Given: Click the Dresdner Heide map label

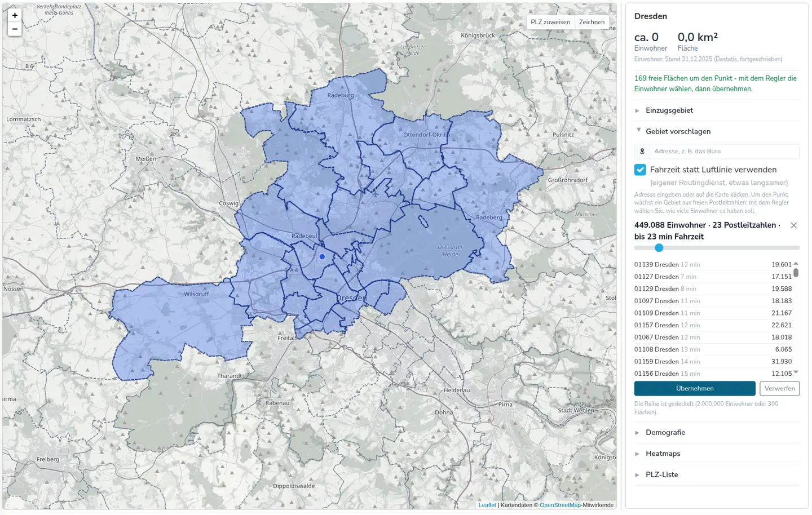Looking at the screenshot, I should (x=450, y=251).
